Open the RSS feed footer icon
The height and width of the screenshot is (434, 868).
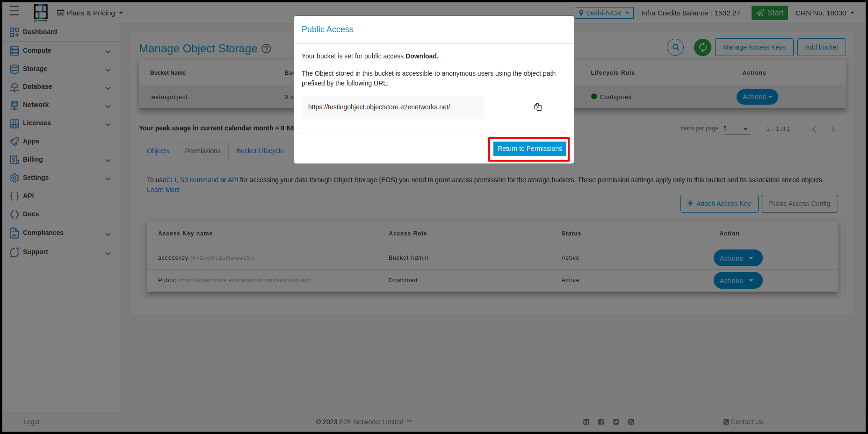coord(631,422)
